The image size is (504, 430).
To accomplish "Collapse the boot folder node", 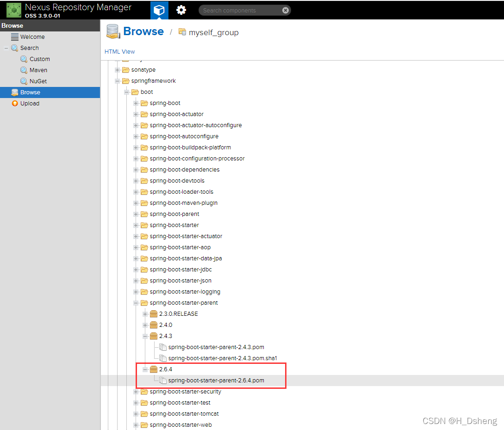I will [127, 92].
